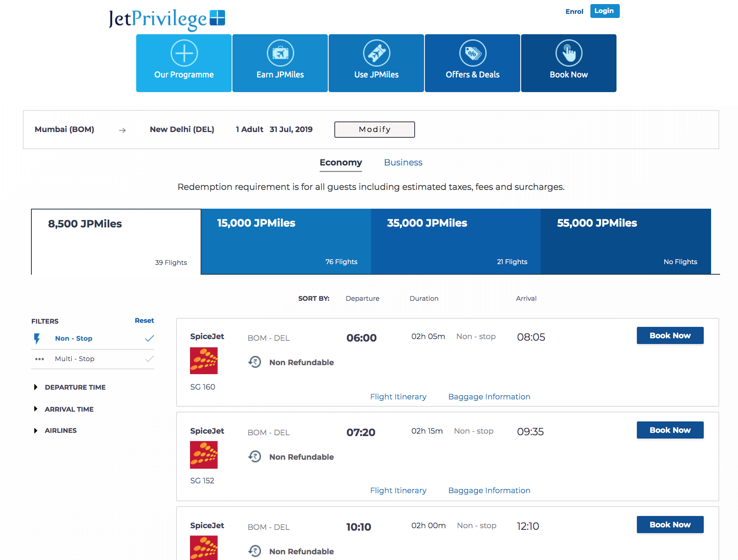Sort results by Duration

tap(424, 298)
